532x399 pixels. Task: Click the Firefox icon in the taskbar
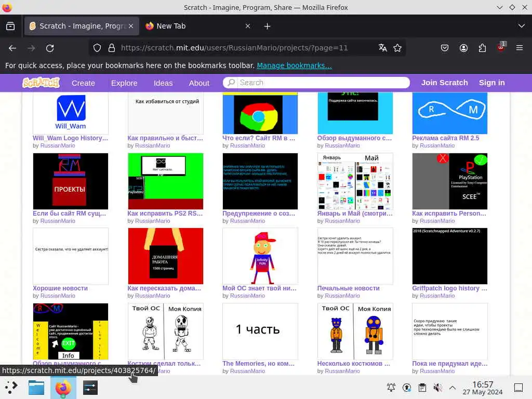pyautogui.click(x=63, y=388)
